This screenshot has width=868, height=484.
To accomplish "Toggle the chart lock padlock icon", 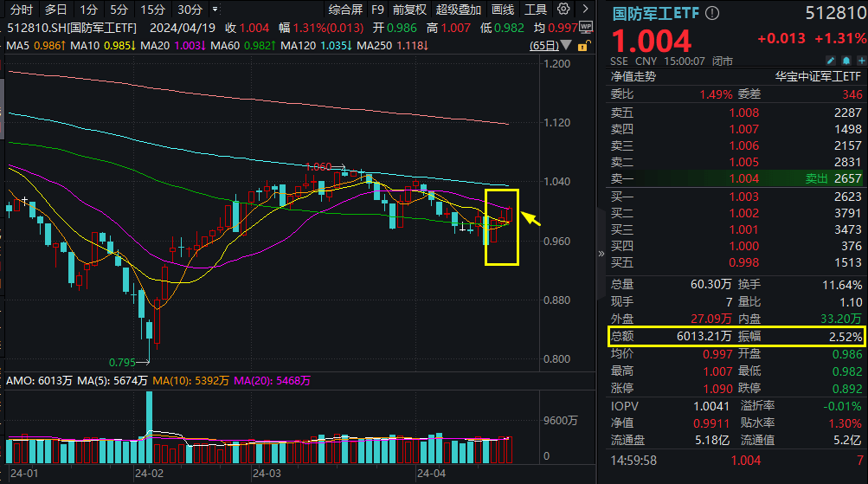I will (x=583, y=45).
